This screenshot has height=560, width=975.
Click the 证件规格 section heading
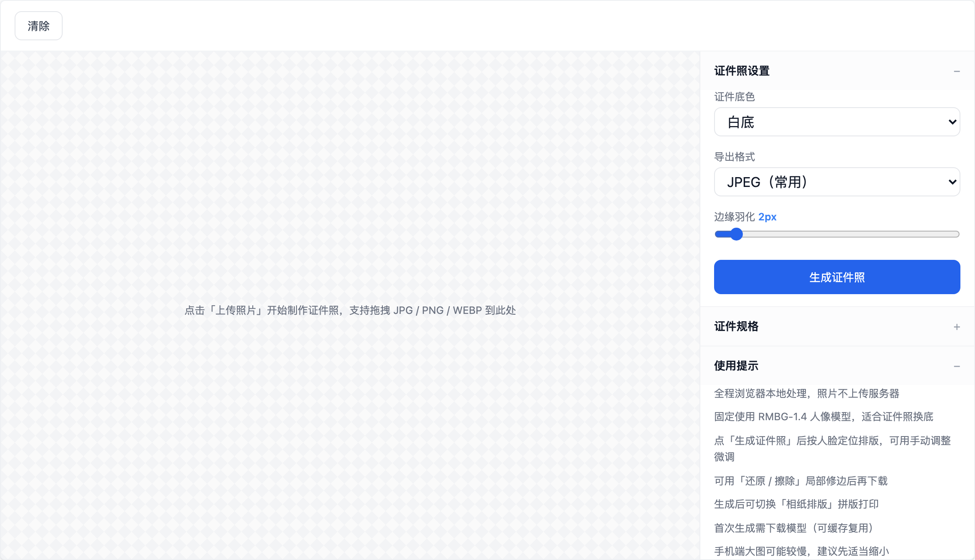point(736,326)
